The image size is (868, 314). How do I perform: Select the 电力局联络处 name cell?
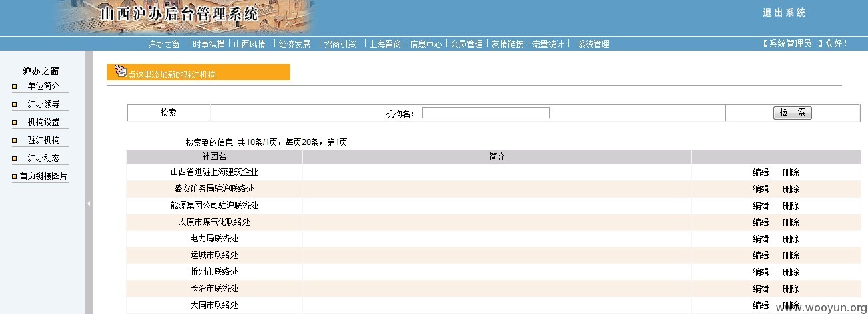coord(215,238)
